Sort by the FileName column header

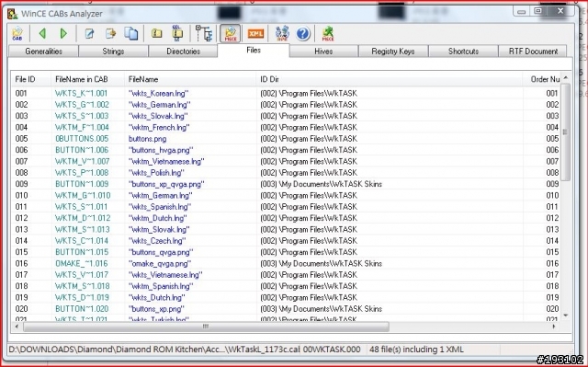coord(190,79)
